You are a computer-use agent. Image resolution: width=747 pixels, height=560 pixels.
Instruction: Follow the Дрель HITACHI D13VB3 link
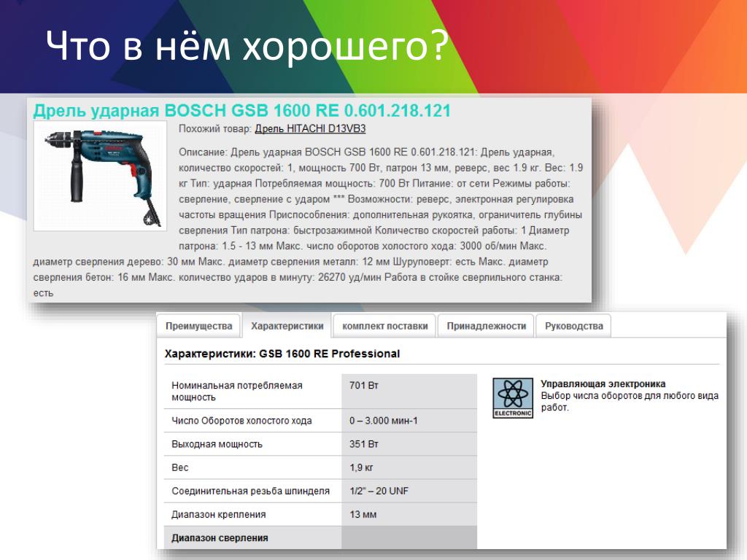(x=310, y=128)
